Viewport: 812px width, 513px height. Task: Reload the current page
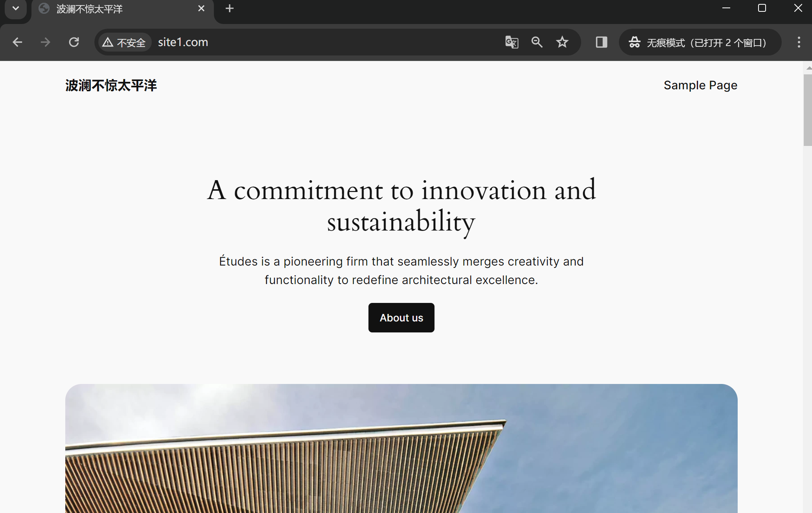tap(74, 42)
